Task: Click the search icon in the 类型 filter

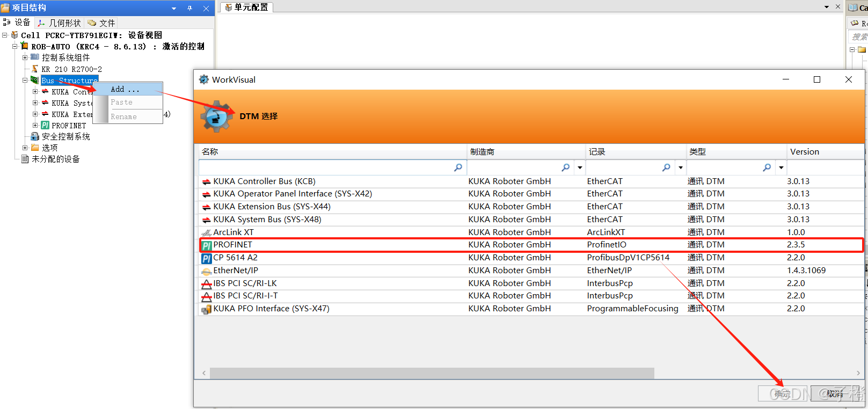Action: [767, 167]
